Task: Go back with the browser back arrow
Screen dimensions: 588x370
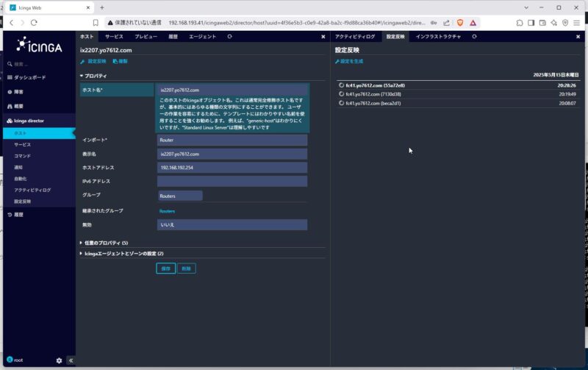Action: (12, 23)
